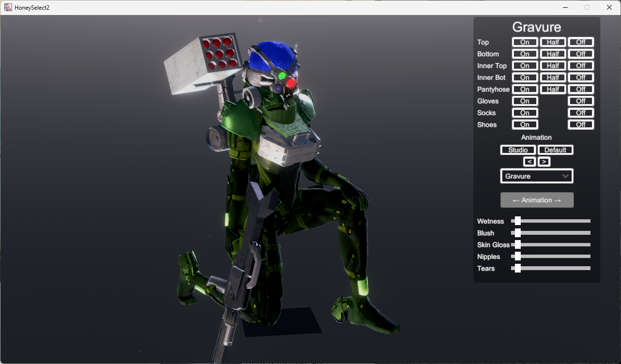Adjust the Skin Gloss slider handle
621x364 pixels.
pyautogui.click(x=517, y=244)
